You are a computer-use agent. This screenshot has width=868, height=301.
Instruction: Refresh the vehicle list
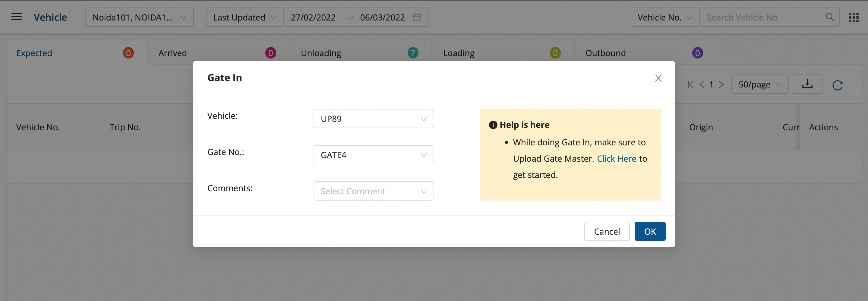[837, 85]
